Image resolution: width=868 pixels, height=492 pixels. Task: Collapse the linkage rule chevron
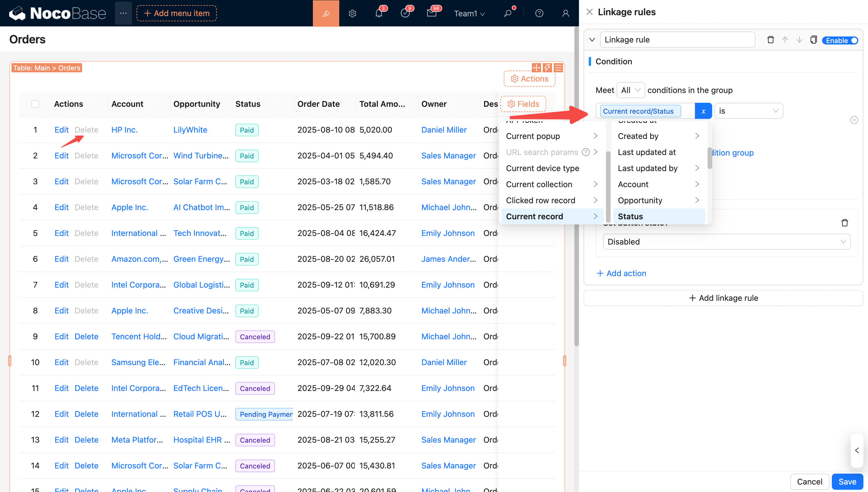[x=592, y=40]
